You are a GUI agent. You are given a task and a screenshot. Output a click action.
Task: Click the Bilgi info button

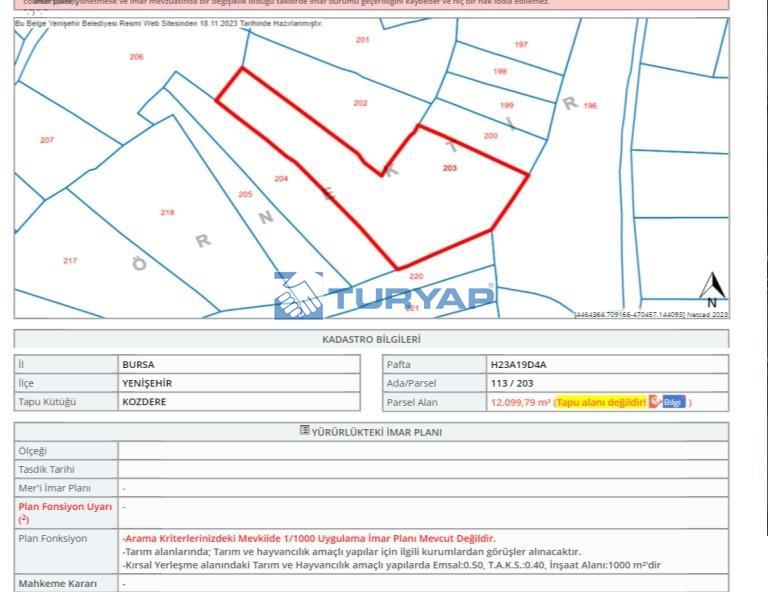[675, 402]
